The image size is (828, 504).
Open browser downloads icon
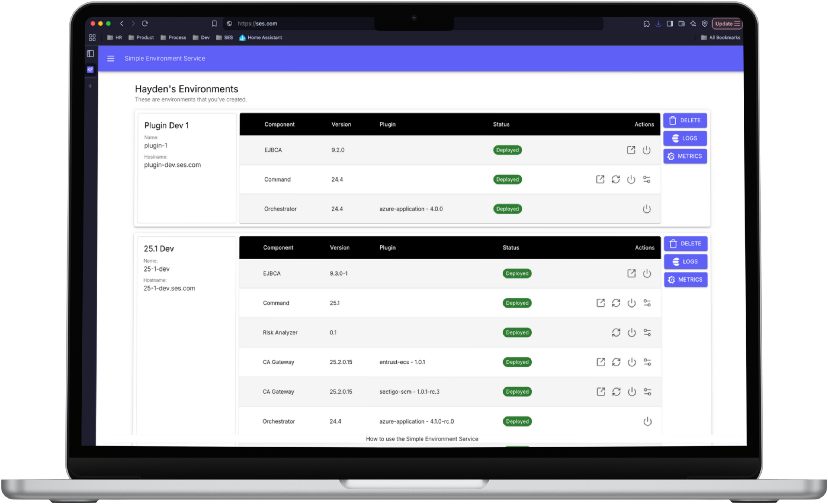coord(658,24)
